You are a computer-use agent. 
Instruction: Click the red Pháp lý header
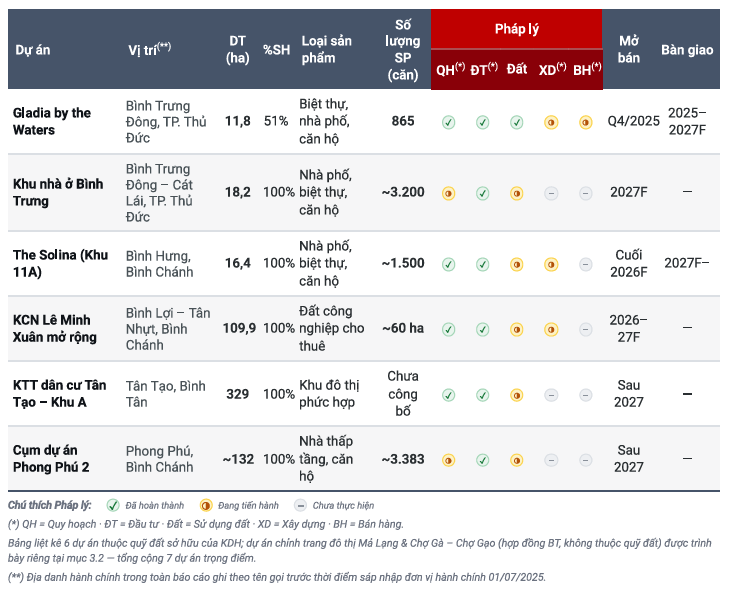coord(517,29)
